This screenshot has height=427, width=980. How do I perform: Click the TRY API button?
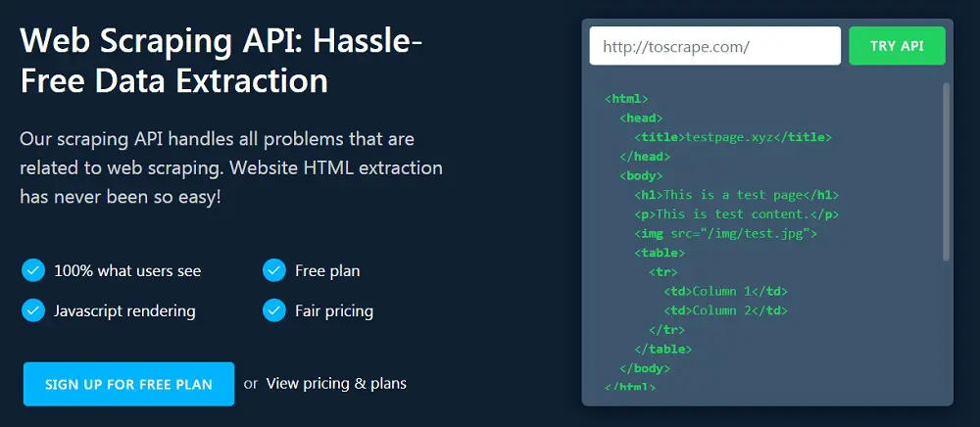point(897,46)
